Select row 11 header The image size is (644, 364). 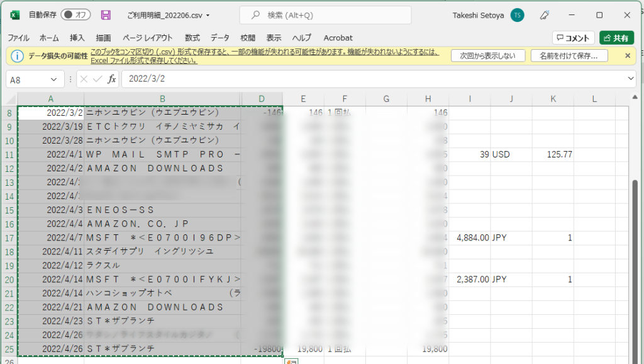click(x=9, y=155)
